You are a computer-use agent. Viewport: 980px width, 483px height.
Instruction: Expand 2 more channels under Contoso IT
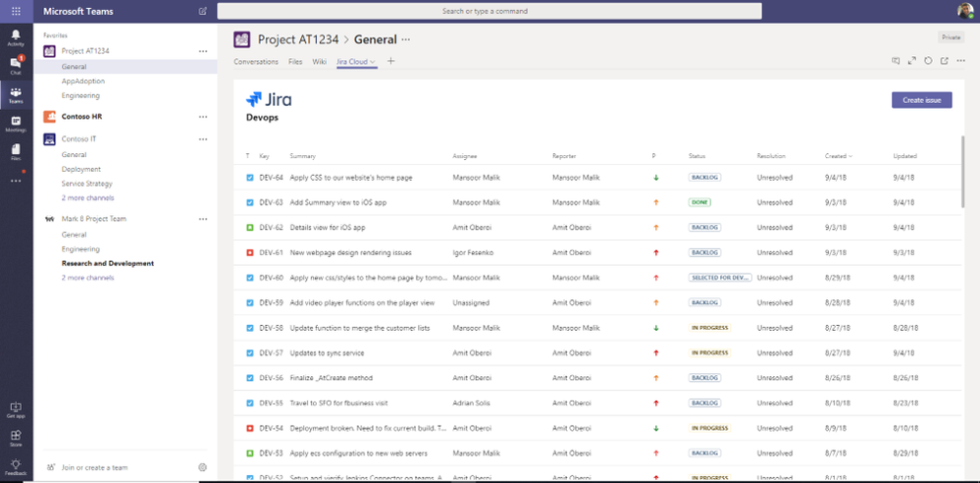87,197
